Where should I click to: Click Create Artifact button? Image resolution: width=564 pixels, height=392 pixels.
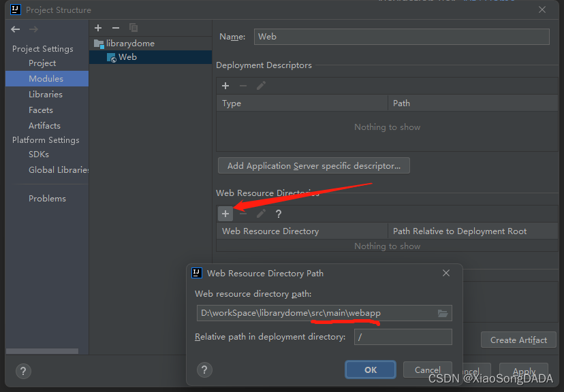coord(518,340)
